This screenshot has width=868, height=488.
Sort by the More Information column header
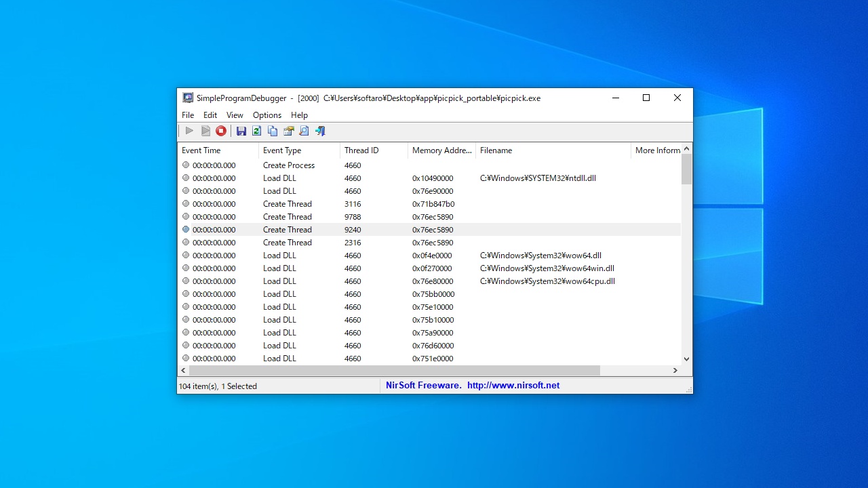click(656, 150)
